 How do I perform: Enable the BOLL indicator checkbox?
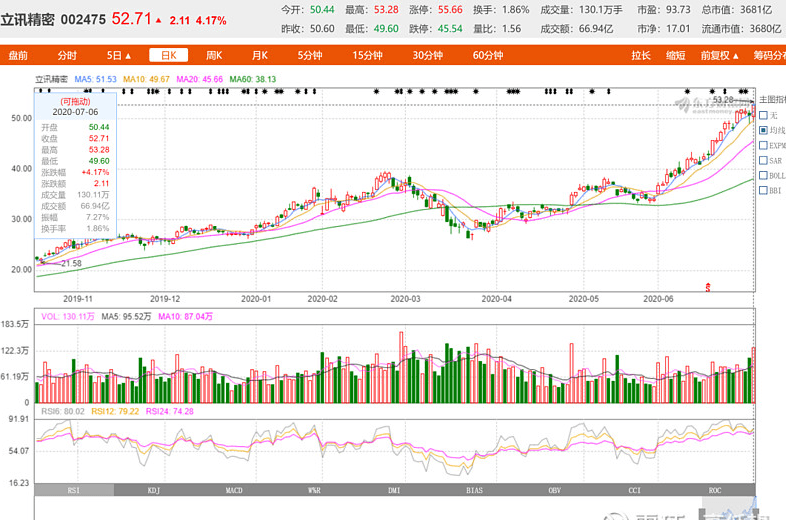763,176
